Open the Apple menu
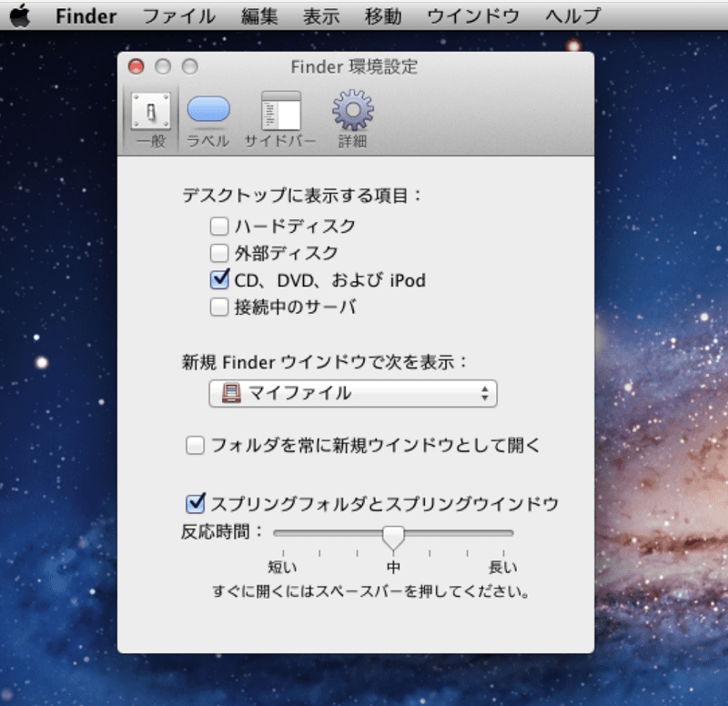Screen dimensions: 728x706 (x=20, y=15)
